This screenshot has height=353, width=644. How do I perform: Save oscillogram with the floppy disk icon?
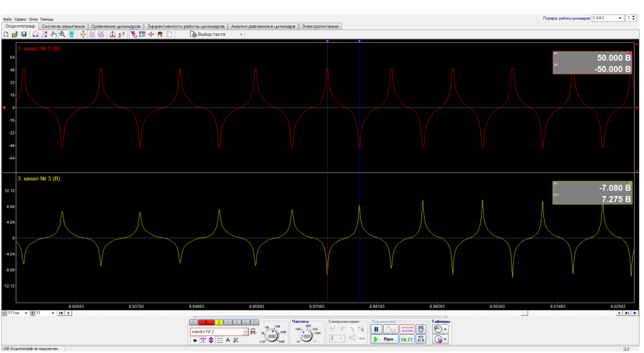tap(23, 35)
